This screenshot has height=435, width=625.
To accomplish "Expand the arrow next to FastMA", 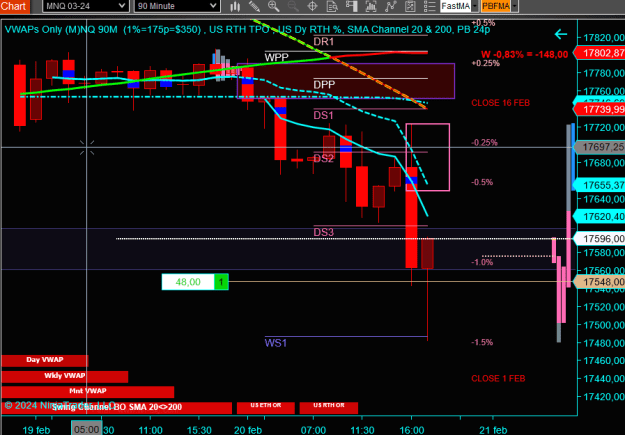I will click(475, 6).
